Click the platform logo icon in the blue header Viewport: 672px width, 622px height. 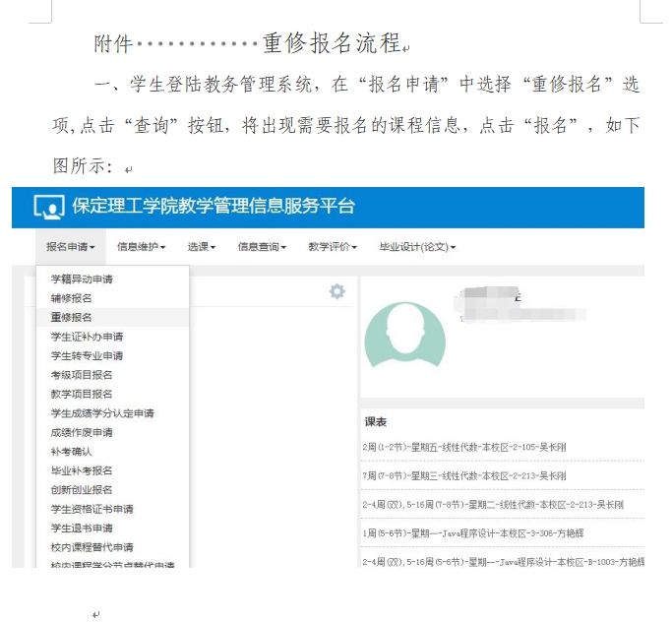coord(48,208)
